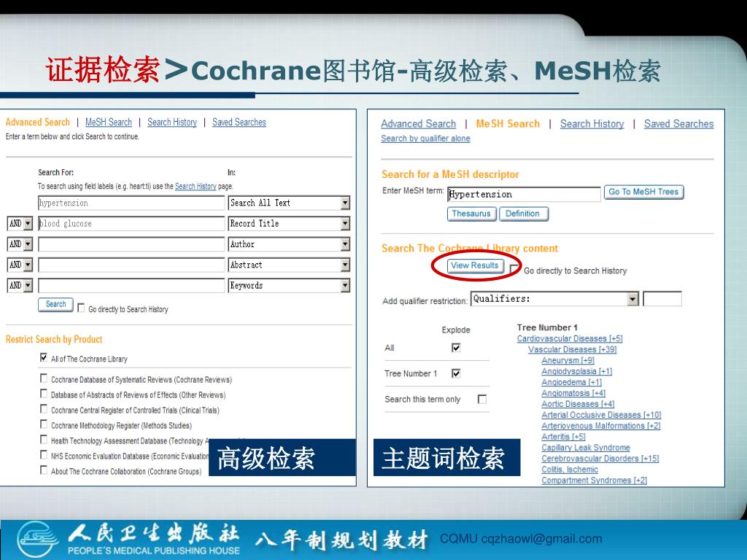
Task: Open the AND operator dropdown beside Author row
Action: coord(20,244)
